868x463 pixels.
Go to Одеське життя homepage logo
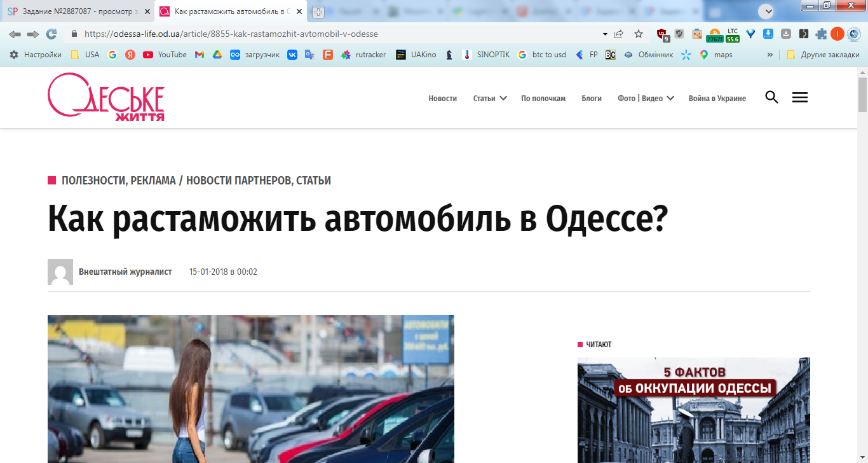pyautogui.click(x=106, y=97)
